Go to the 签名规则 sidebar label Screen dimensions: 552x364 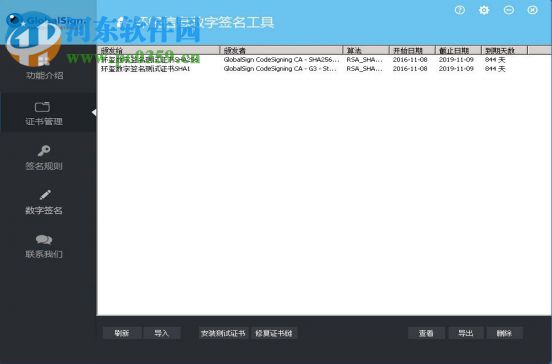44,166
